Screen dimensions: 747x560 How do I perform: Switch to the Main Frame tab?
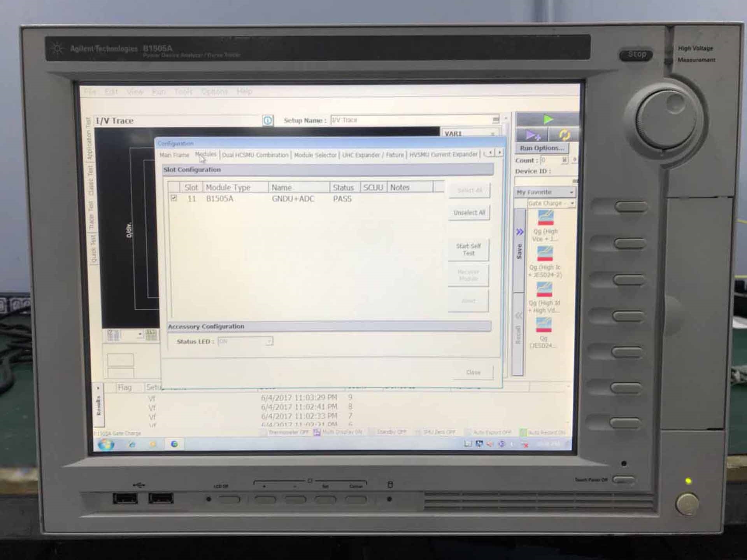point(174,155)
